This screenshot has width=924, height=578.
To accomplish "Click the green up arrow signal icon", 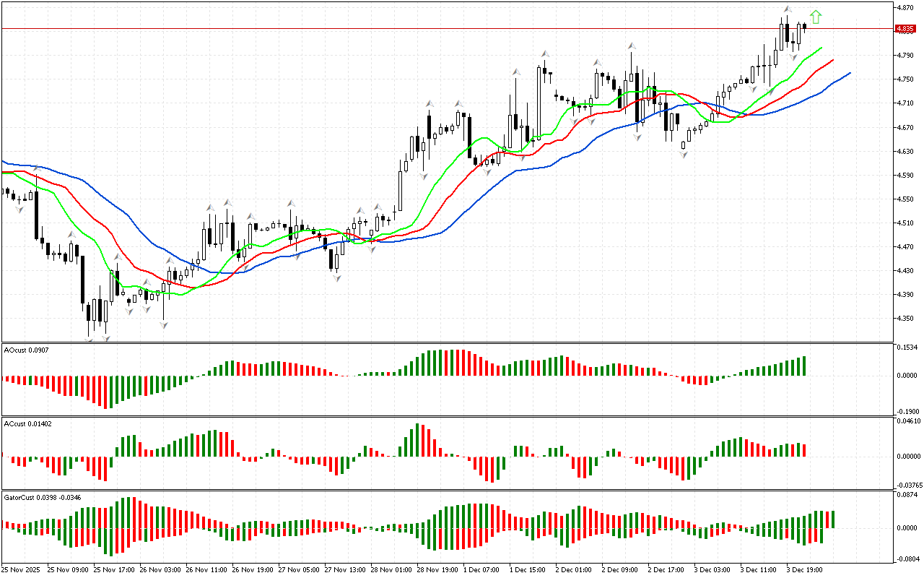I will click(816, 17).
